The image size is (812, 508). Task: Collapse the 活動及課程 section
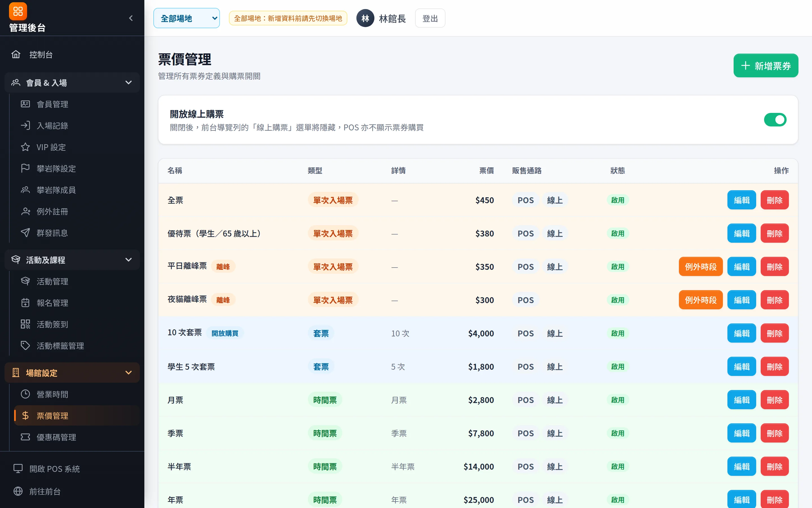72,260
